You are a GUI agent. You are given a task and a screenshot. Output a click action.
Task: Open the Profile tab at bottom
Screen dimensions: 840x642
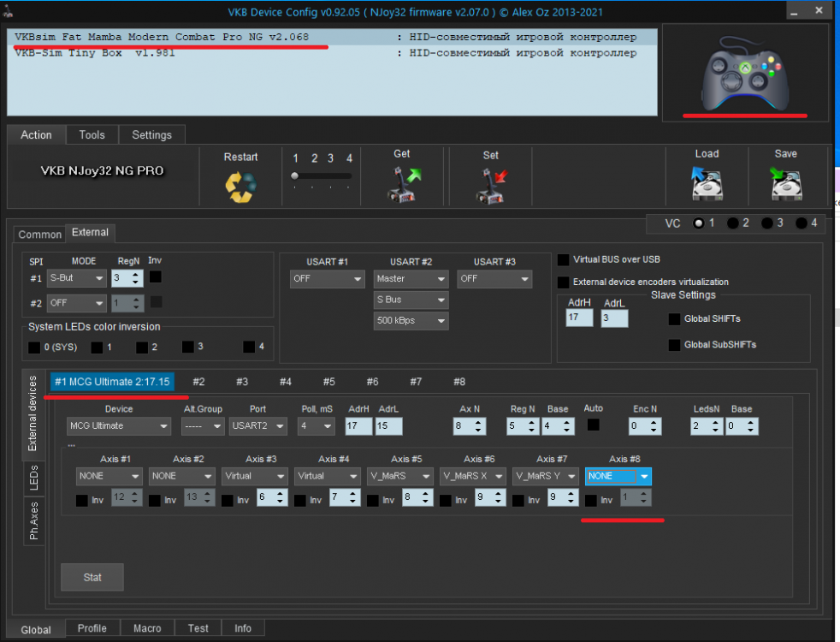92,628
